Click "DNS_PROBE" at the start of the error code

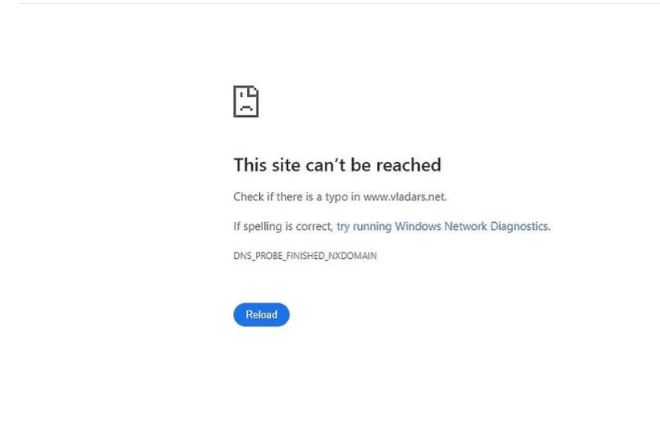tap(257, 256)
